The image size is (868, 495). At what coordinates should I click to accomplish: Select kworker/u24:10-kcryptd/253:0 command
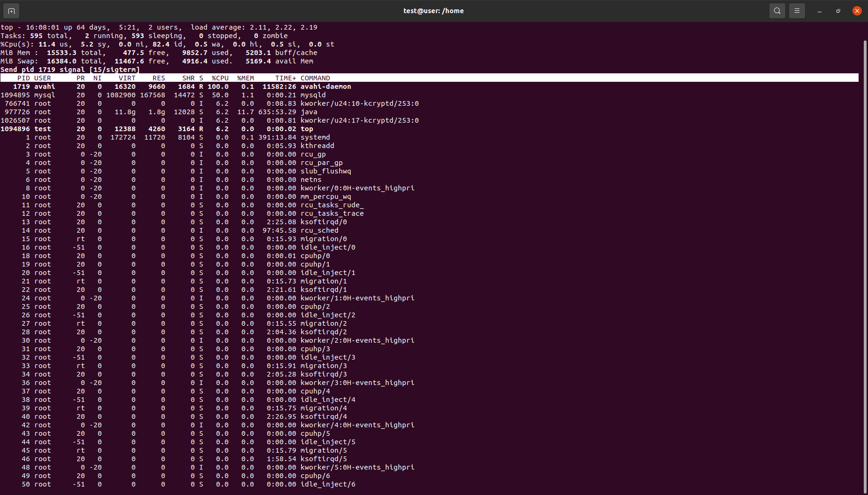pos(360,103)
